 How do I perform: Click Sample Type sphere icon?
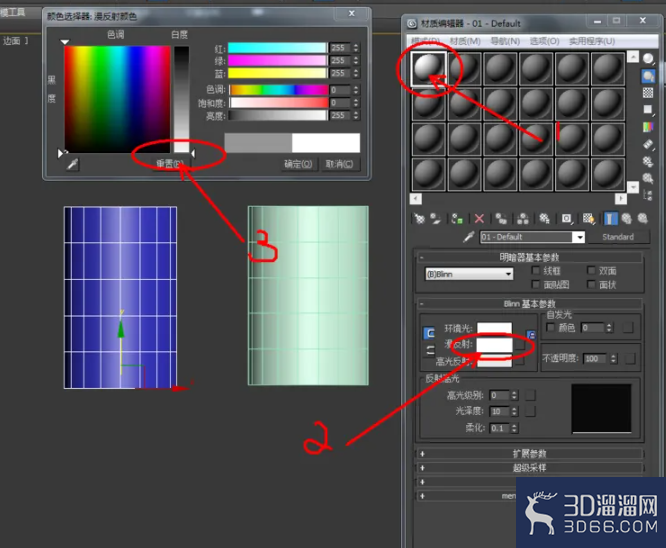tap(648, 59)
